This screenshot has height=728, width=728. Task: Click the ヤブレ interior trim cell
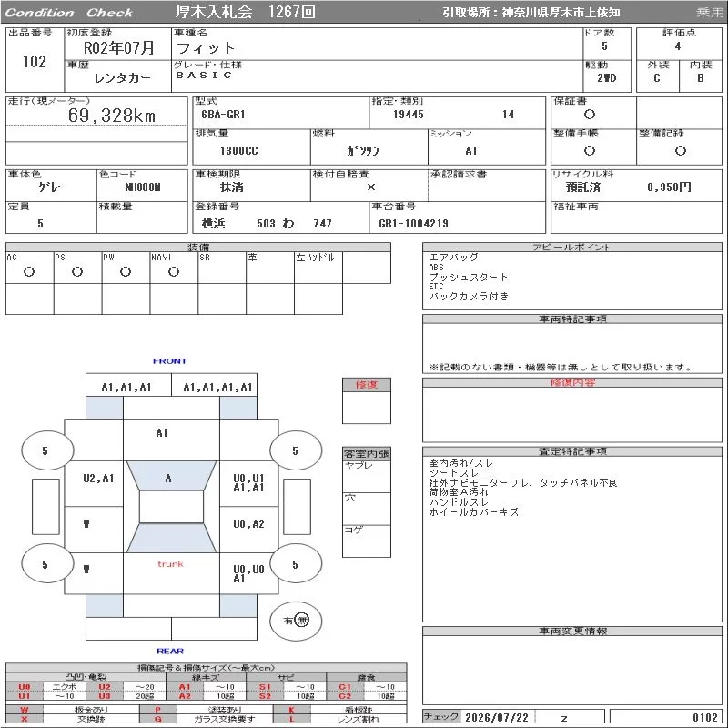click(367, 477)
